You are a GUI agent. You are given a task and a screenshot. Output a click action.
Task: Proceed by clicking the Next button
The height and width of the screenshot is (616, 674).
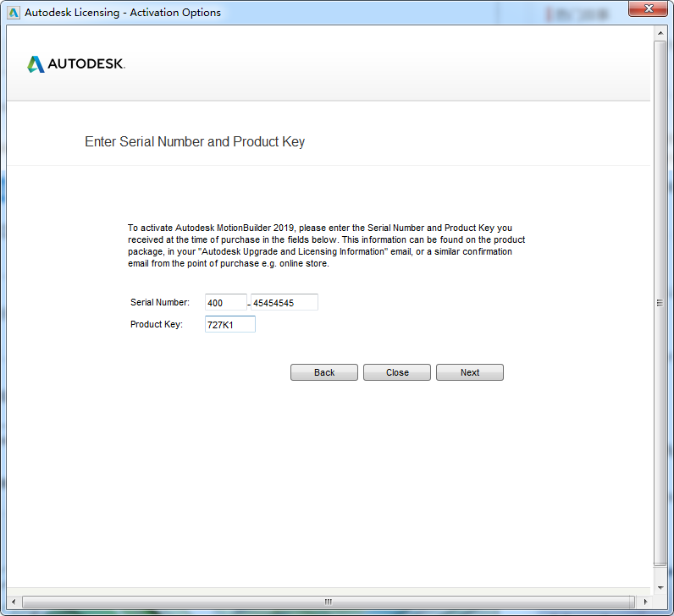point(469,372)
